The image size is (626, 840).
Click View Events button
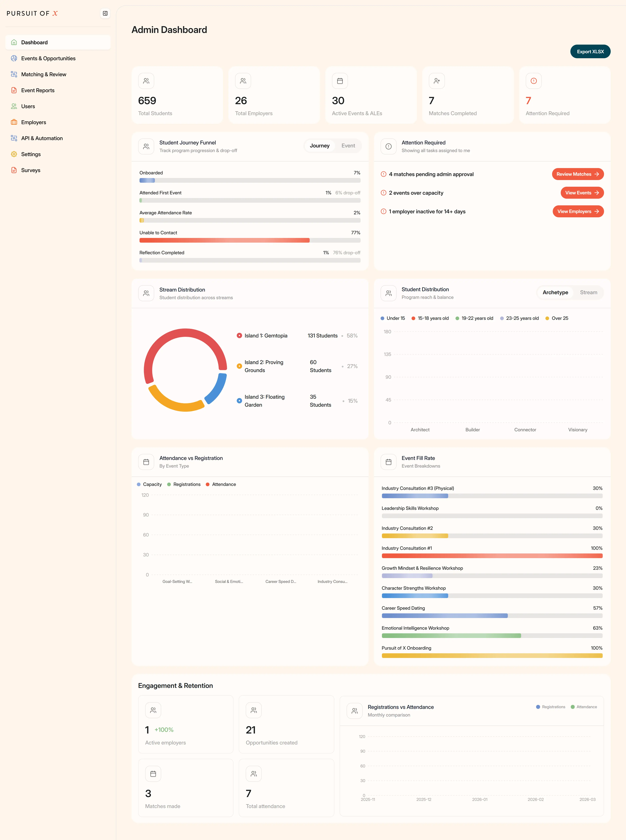click(582, 193)
